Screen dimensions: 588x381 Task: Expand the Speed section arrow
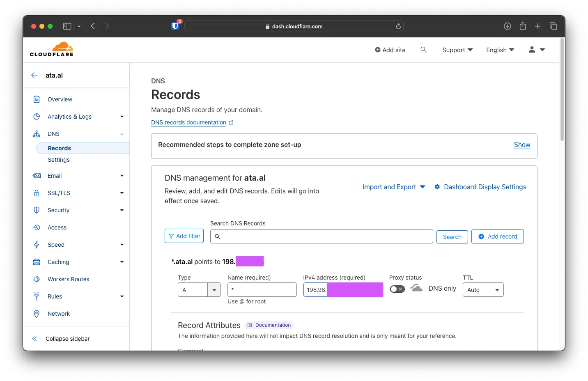tap(122, 245)
